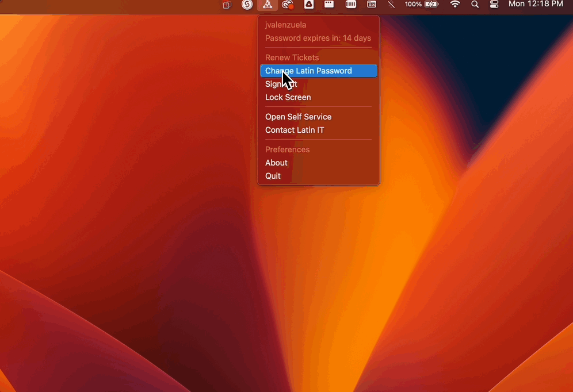Click the jvalenzuela username text
This screenshot has height=392, width=573.
tap(286, 25)
